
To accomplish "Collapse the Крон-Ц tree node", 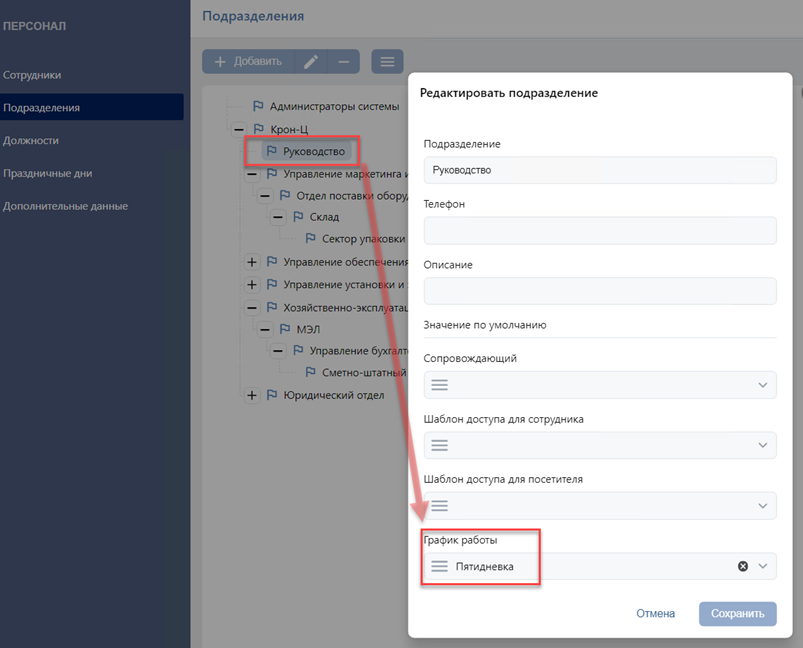I will click(238, 129).
